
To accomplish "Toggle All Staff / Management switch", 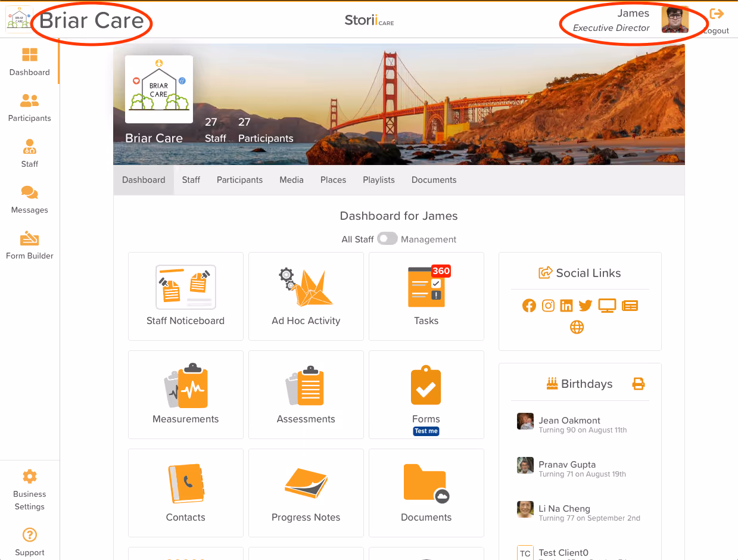I will (387, 239).
